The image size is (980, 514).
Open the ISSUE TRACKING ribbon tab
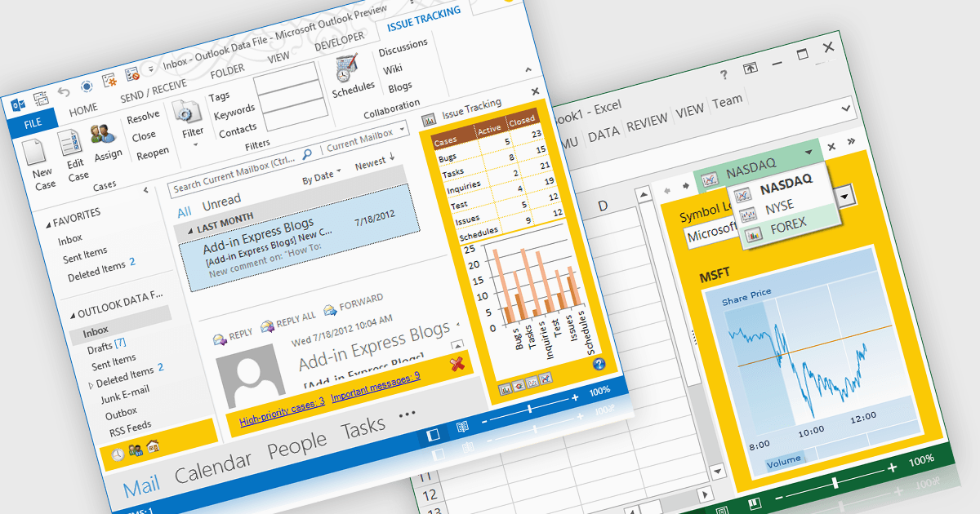[423, 19]
